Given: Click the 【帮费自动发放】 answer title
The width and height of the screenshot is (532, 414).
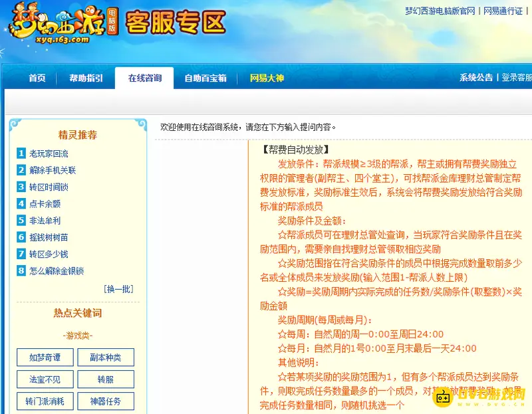Looking at the screenshot, I should point(295,150).
